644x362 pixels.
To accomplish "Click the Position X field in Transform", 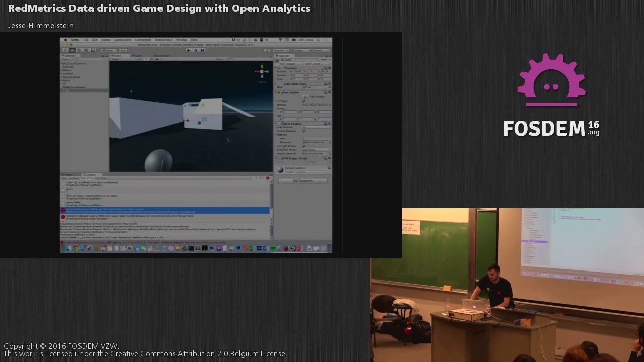I will coord(298,72).
